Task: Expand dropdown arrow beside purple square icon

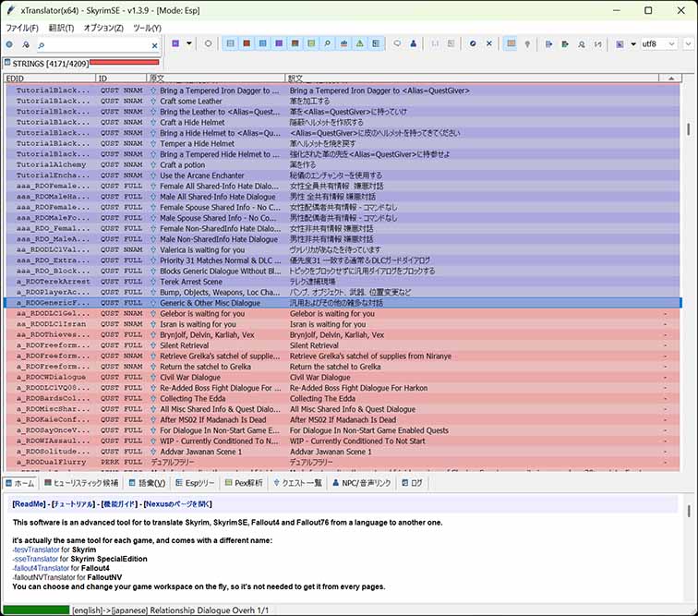Action: [189, 43]
